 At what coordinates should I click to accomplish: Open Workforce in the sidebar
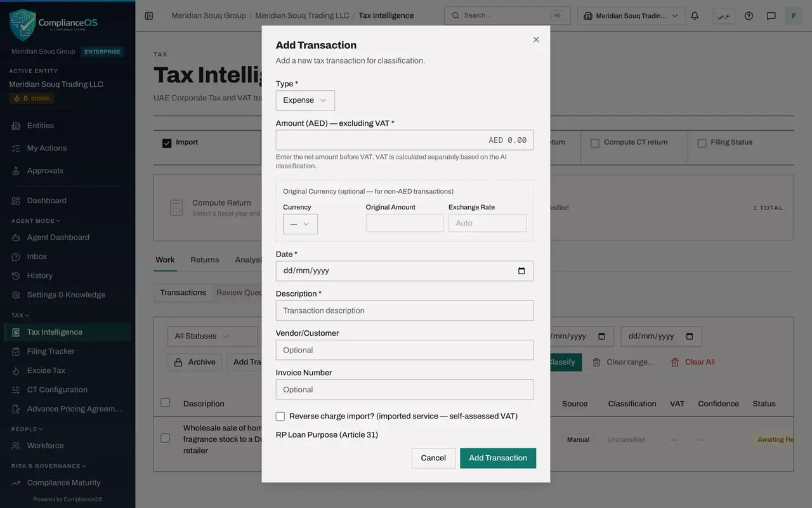click(68, 446)
